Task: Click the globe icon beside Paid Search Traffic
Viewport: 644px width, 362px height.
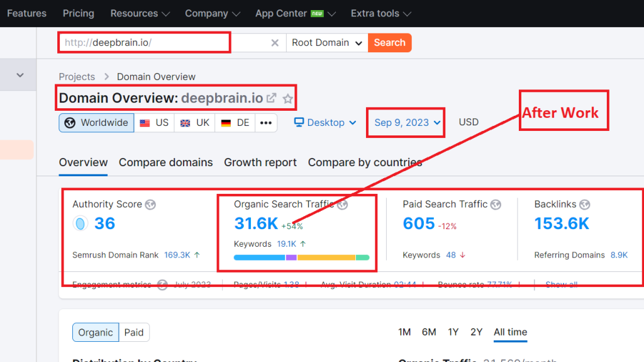Action: [496, 205]
